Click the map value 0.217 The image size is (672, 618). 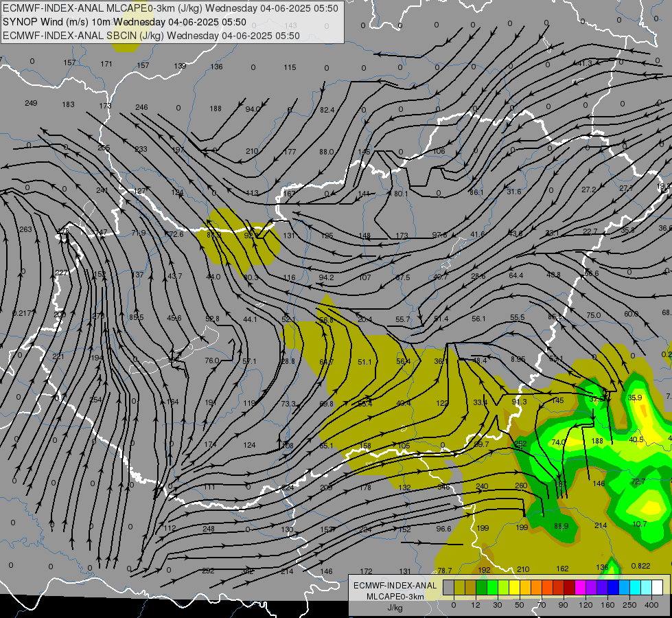tap(22, 313)
